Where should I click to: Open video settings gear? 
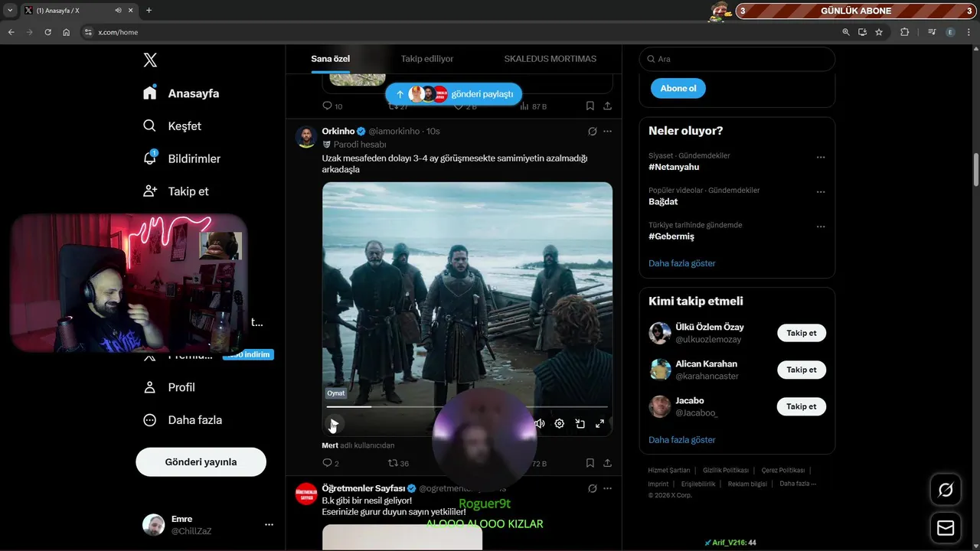coord(560,423)
